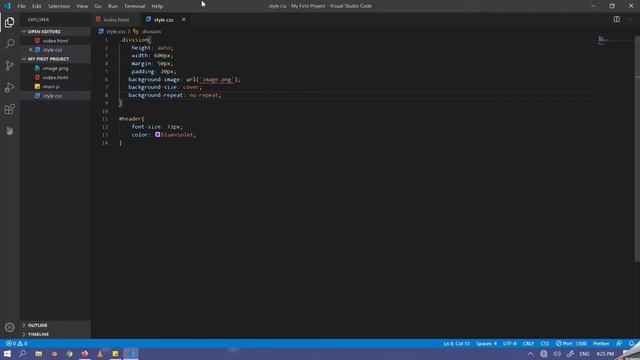
Task: Open File Explorer from the taskbar
Action: click(x=38, y=353)
